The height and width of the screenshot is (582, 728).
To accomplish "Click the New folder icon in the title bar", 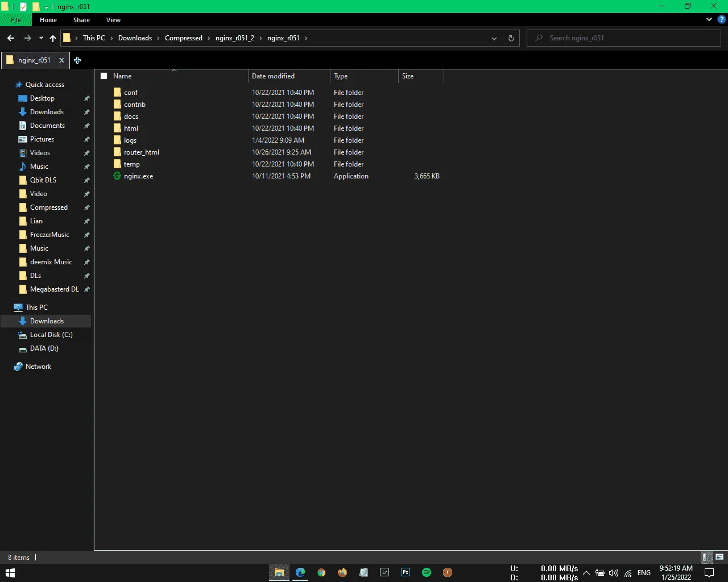I will [35, 7].
